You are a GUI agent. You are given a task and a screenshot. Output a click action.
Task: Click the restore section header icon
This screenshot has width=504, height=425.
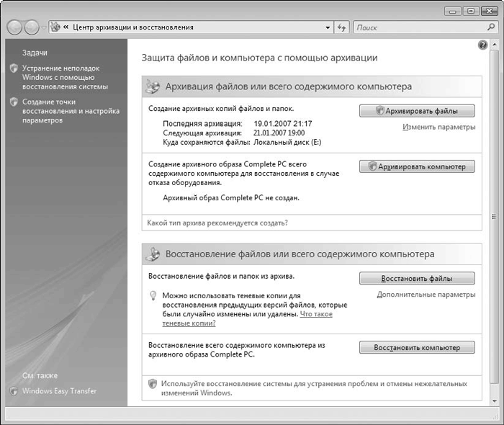[153, 254]
